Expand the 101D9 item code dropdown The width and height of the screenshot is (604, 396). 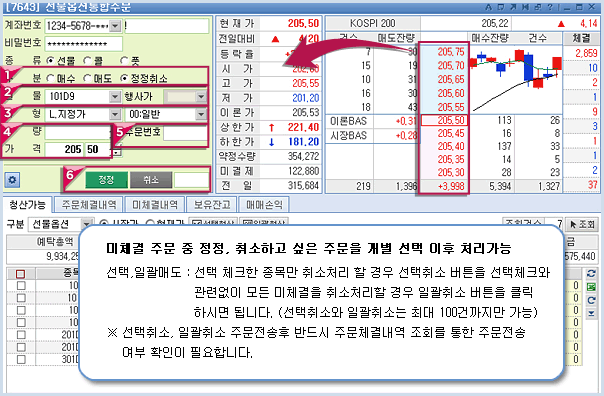pos(114,96)
